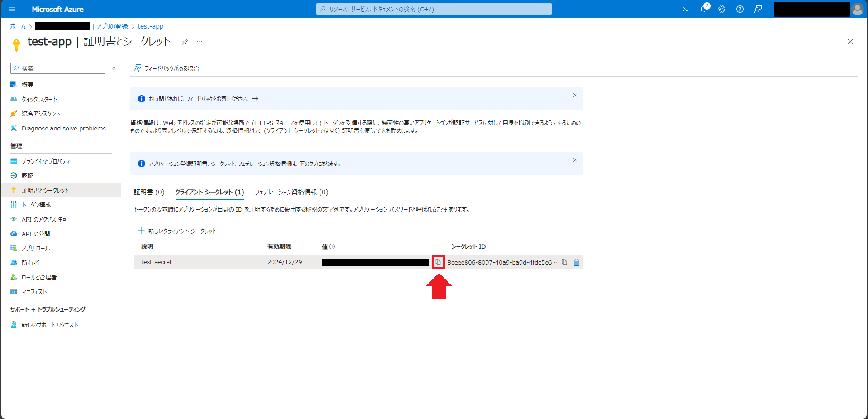
Task: Switch to the 証明書 tab
Action: (x=149, y=192)
